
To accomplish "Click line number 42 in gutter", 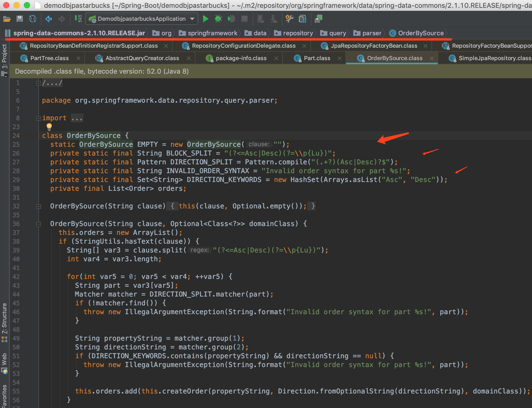I will tap(16, 277).
